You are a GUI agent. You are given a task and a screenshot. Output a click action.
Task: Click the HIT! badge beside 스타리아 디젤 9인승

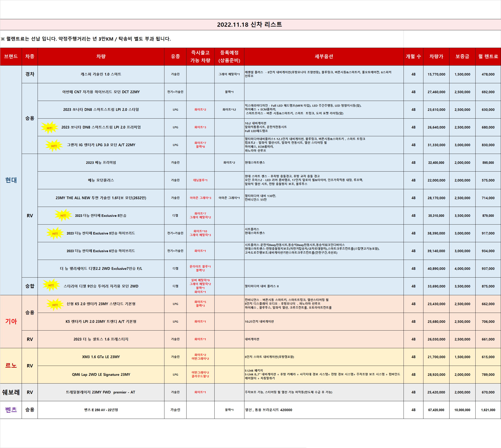tap(51, 285)
